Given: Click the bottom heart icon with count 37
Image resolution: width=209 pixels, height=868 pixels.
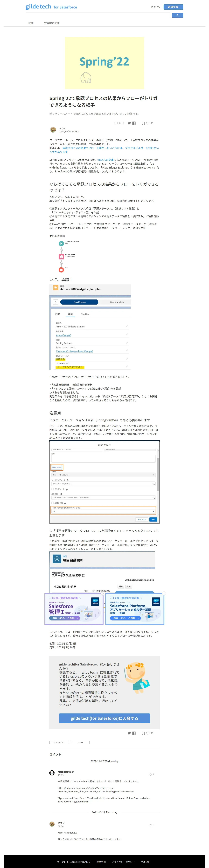Looking at the screenshot, I should [148, 733].
